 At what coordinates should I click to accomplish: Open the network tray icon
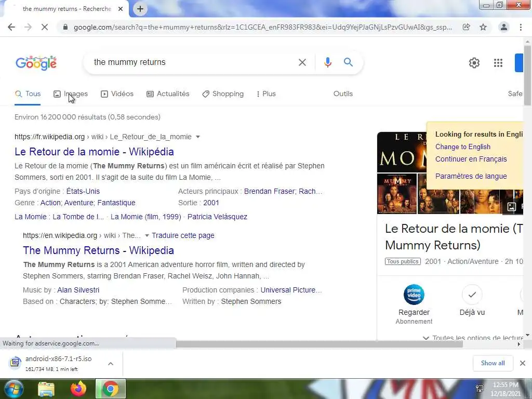(x=480, y=389)
